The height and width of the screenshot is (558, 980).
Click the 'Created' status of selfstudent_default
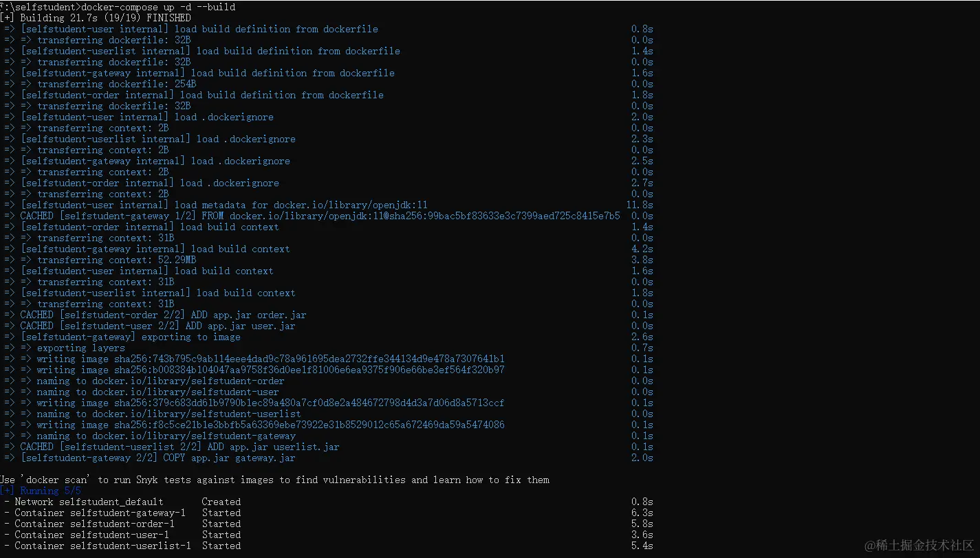click(x=221, y=502)
